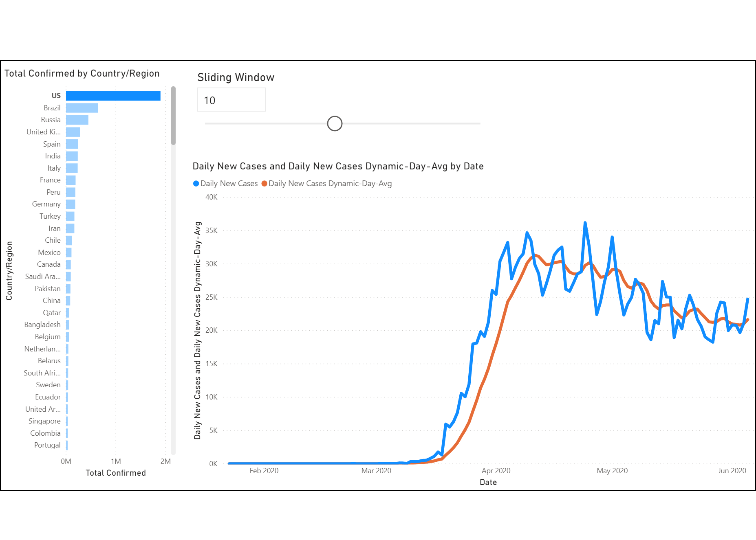Click the Sliding Window value input box
Screen dimensions: 756x540
click(x=231, y=100)
